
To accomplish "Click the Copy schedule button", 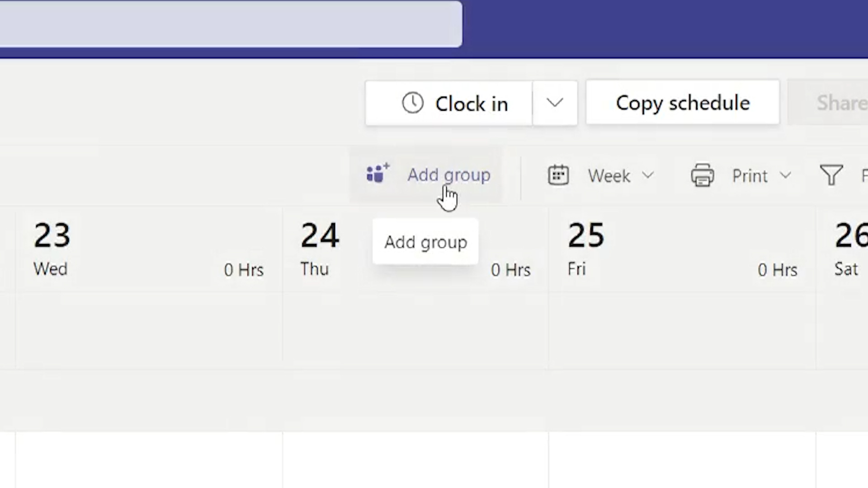I will pos(683,103).
